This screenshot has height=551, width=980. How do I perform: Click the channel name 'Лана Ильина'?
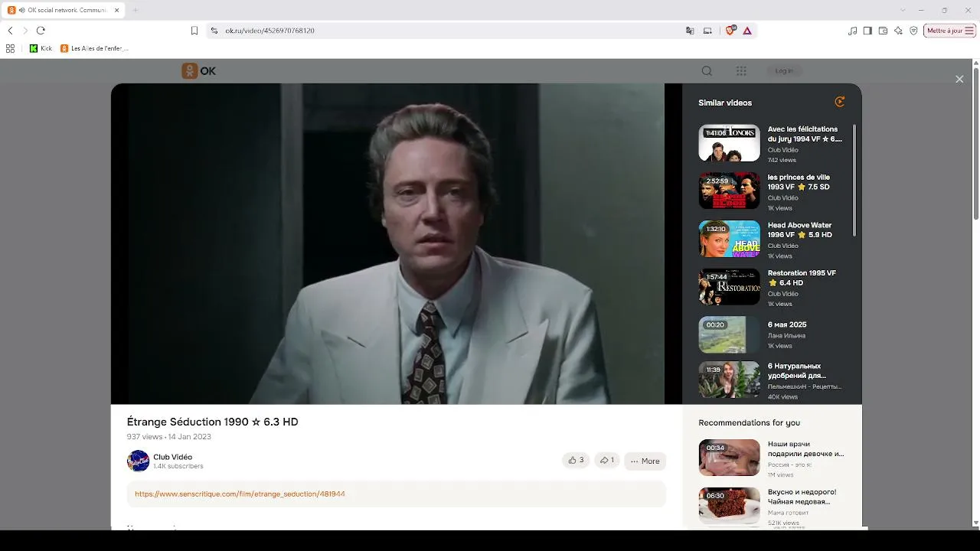(x=786, y=336)
